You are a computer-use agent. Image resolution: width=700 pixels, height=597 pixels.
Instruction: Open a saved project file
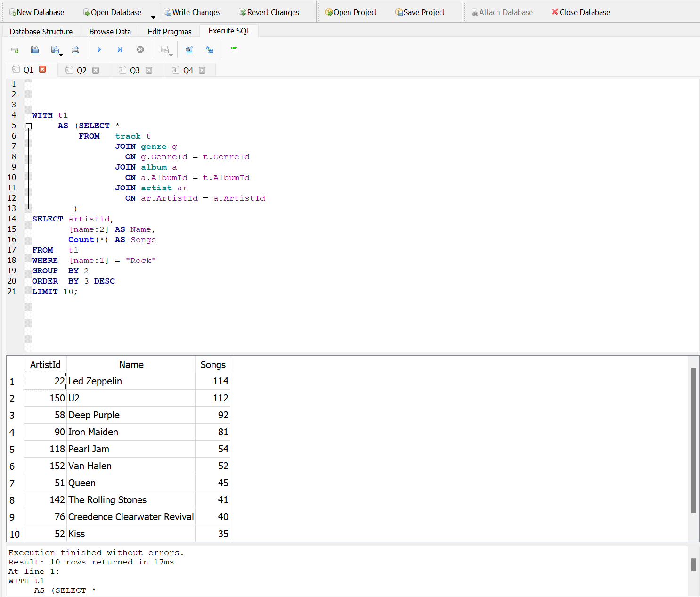pos(351,12)
